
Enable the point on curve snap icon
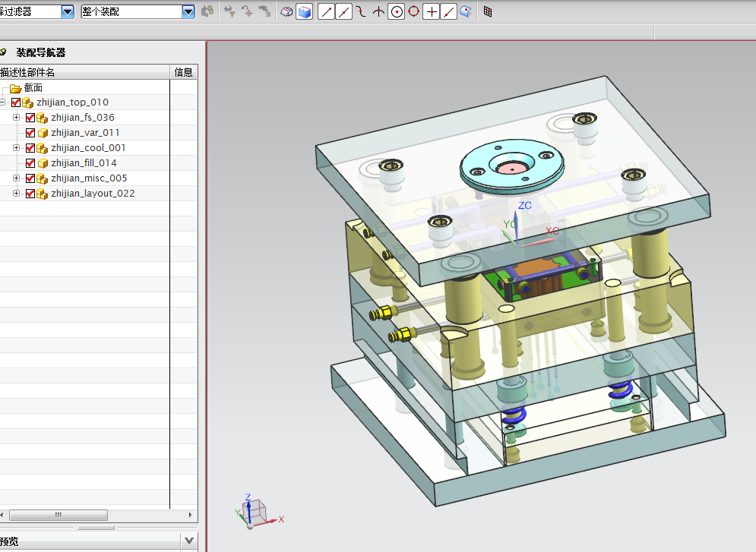[448, 12]
